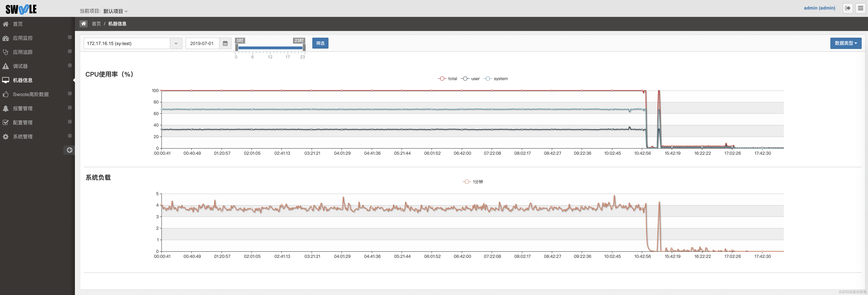
Task: Click the 0时 start handle of hour slider
Action: click(x=237, y=48)
